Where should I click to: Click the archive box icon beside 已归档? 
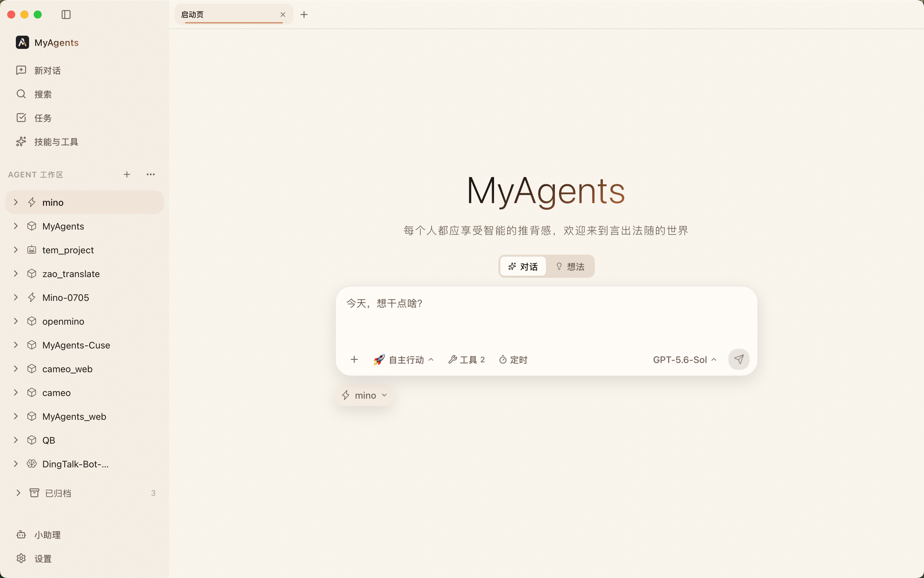click(x=34, y=493)
